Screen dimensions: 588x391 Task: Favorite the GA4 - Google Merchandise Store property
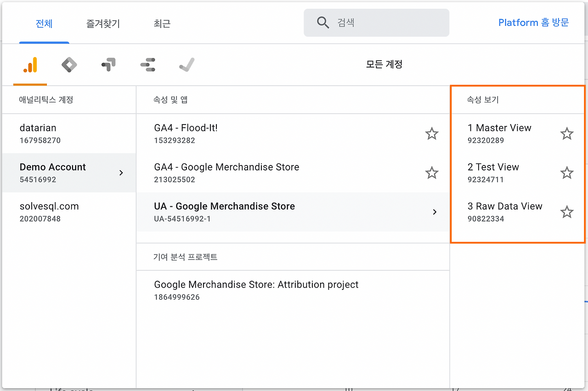click(x=431, y=173)
